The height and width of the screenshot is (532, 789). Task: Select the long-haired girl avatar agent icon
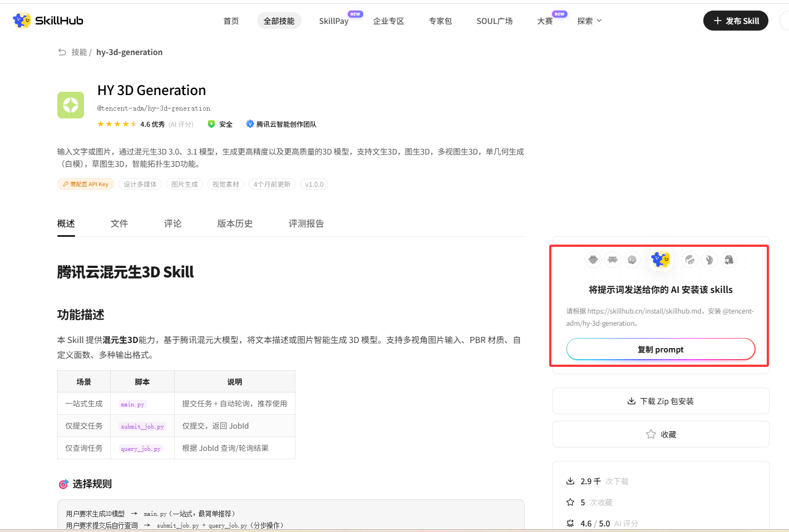coord(729,260)
